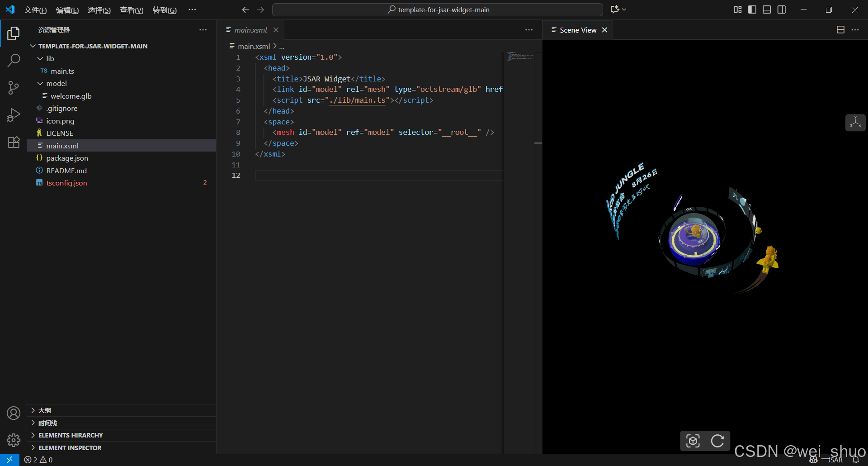Show more menu bar items
Screen dimensions: 868x466
coord(192,10)
